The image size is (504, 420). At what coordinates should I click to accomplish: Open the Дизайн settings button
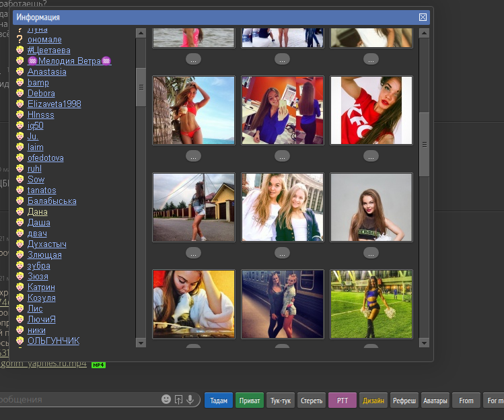point(373,400)
